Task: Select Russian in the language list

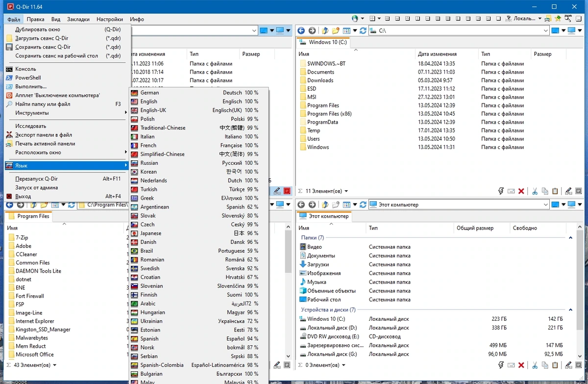Action: (x=198, y=163)
